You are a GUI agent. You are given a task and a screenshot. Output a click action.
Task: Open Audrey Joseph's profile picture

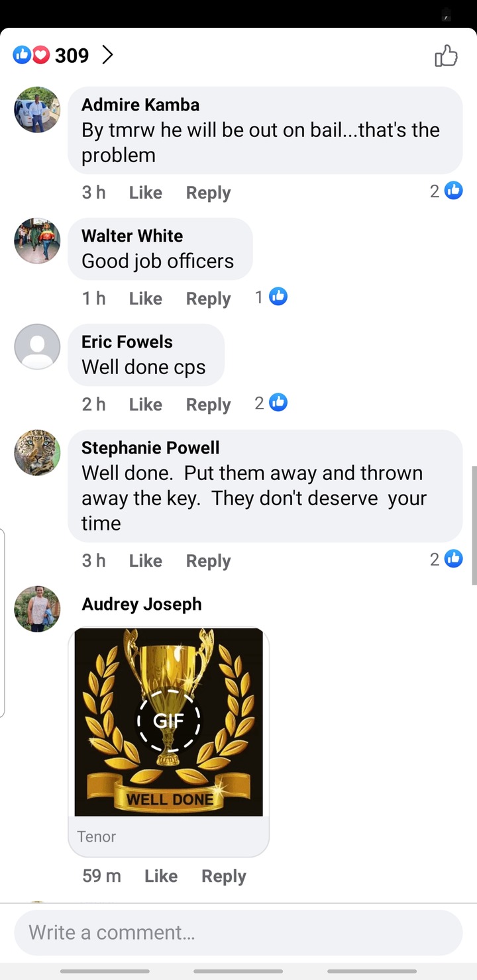tap(37, 609)
